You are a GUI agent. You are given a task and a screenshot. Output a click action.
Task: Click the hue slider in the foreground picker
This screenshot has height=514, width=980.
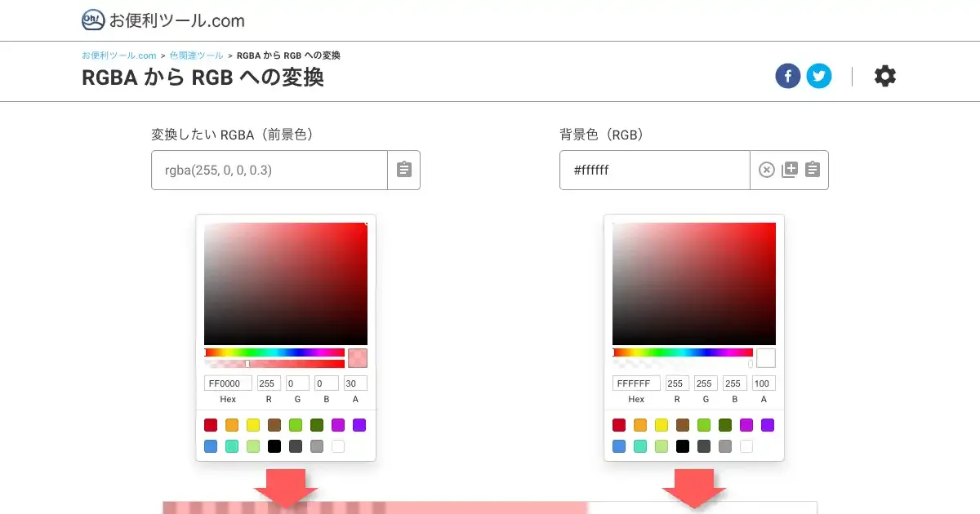pos(274,352)
